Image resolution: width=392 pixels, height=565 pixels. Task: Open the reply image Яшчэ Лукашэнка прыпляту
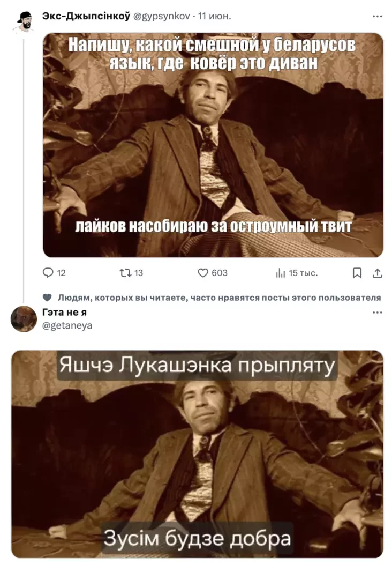coord(197,454)
